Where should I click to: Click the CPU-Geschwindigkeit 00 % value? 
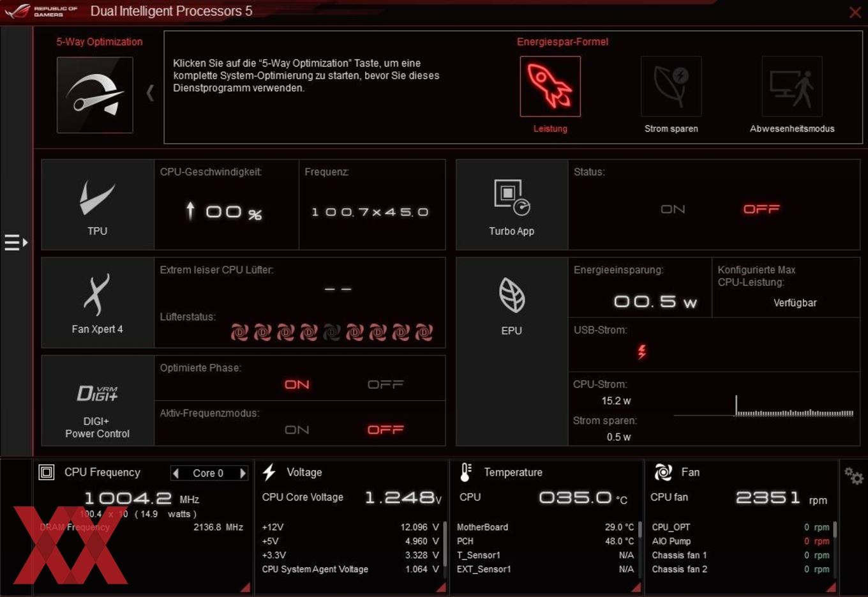(x=224, y=211)
